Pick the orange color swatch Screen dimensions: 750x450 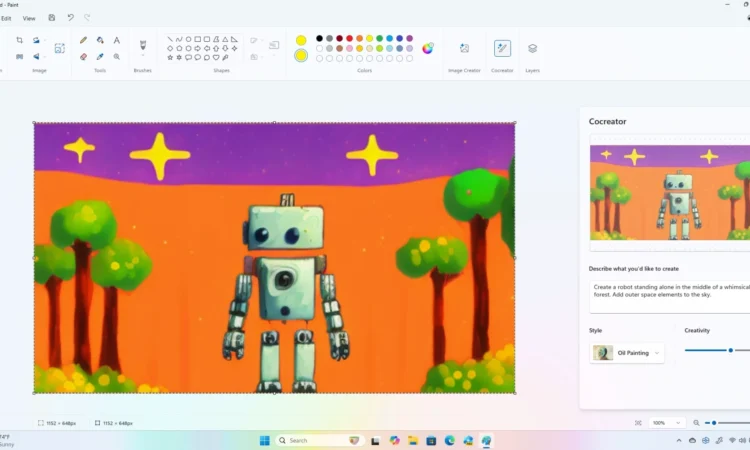click(x=359, y=38)
